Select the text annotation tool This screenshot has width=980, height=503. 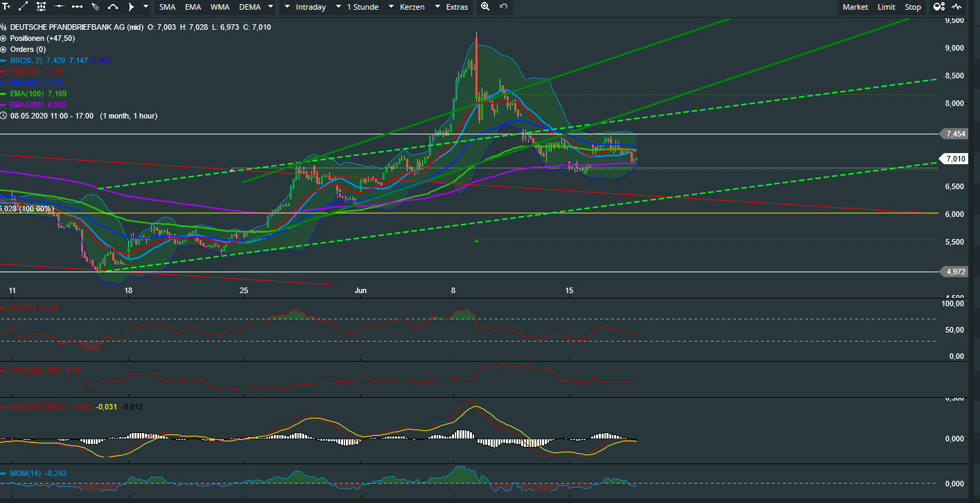point(6,7)
